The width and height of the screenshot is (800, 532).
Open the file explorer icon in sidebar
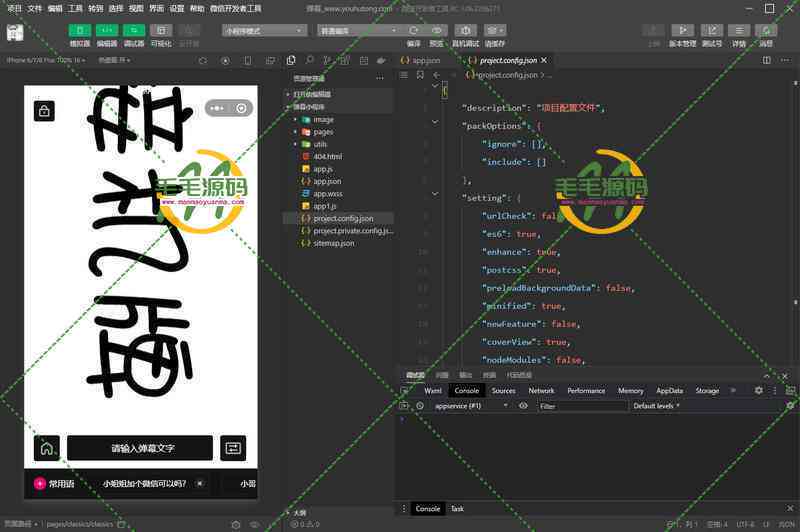(291, 60)
